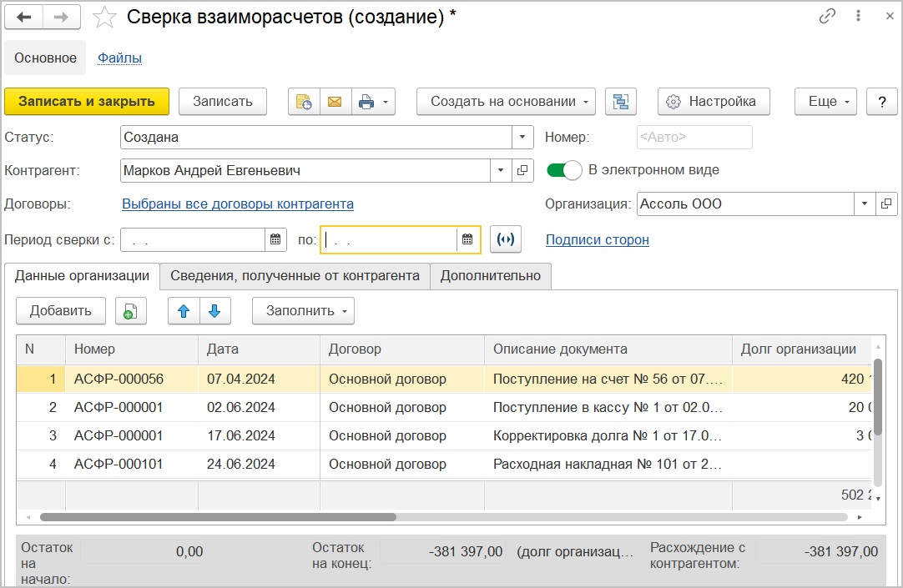Click the period end date input field
Viewport: 903px width, 588px height.
coord(389,240)
